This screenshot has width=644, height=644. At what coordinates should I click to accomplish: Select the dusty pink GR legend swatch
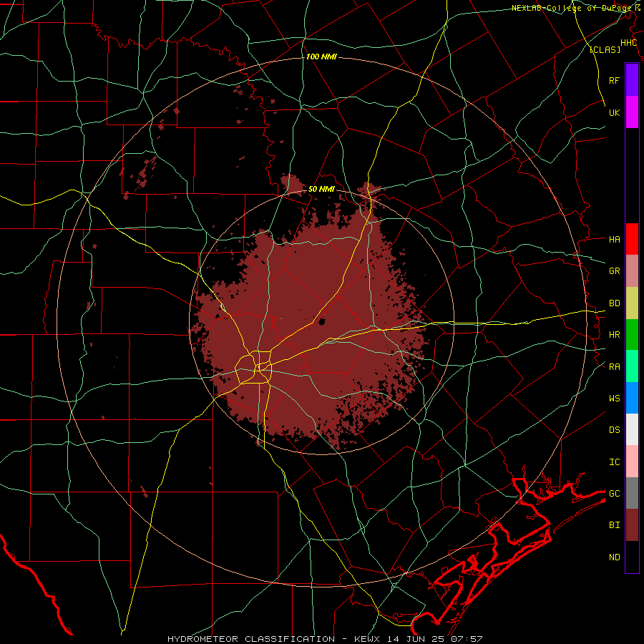pos(632,271)
